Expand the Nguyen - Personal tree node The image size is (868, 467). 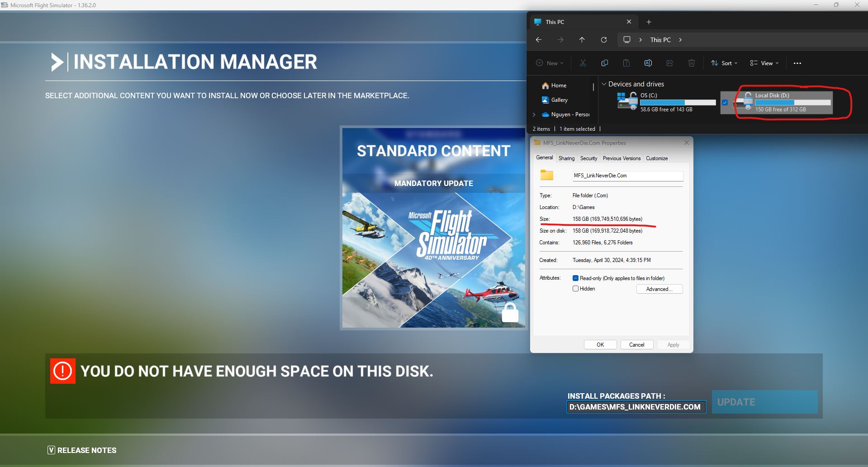click(x=534, y=114)
